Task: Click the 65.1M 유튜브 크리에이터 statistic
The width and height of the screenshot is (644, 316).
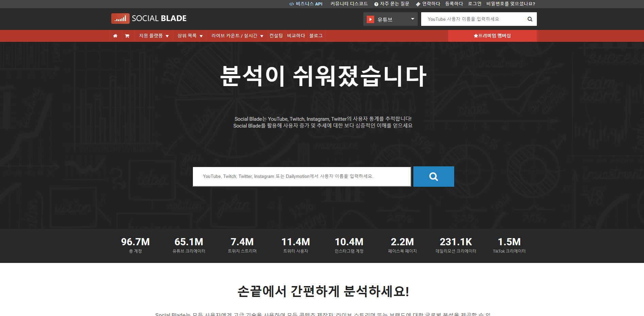Action: pos(189,246)
